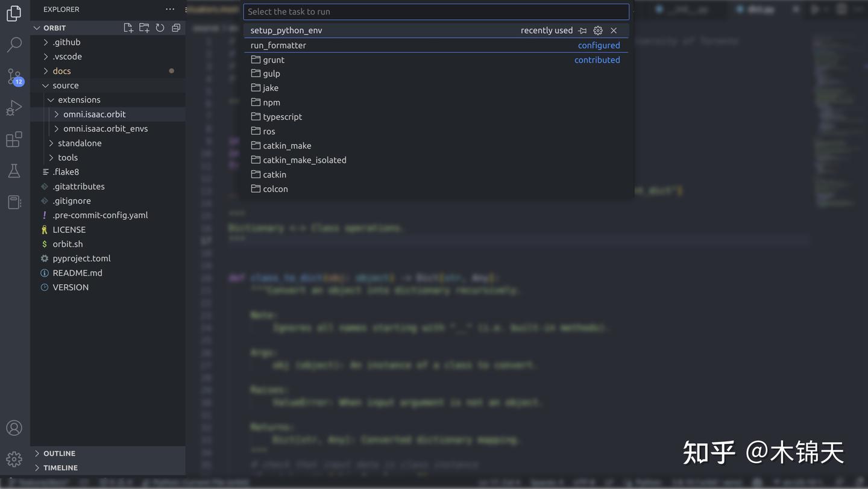The image size is (868, 489).
Task: Open the Run and Debug view
Action: click(x=14, y=107)
